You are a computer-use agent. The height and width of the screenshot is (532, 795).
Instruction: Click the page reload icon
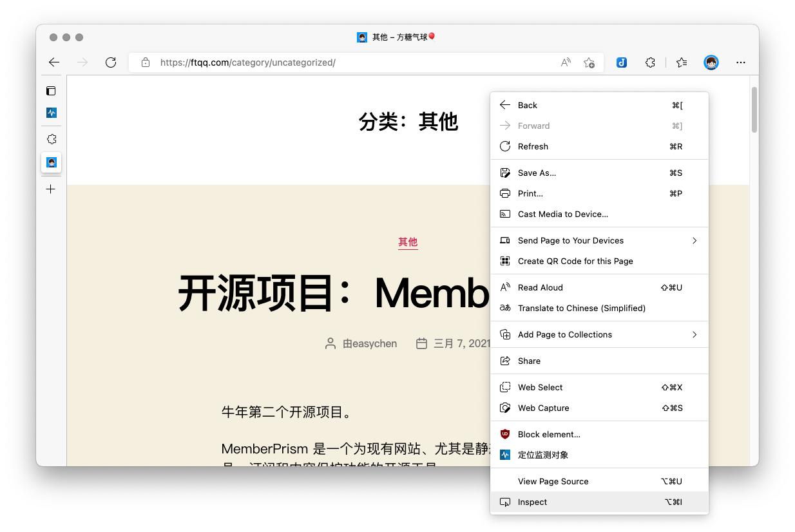tap(111, 62)
